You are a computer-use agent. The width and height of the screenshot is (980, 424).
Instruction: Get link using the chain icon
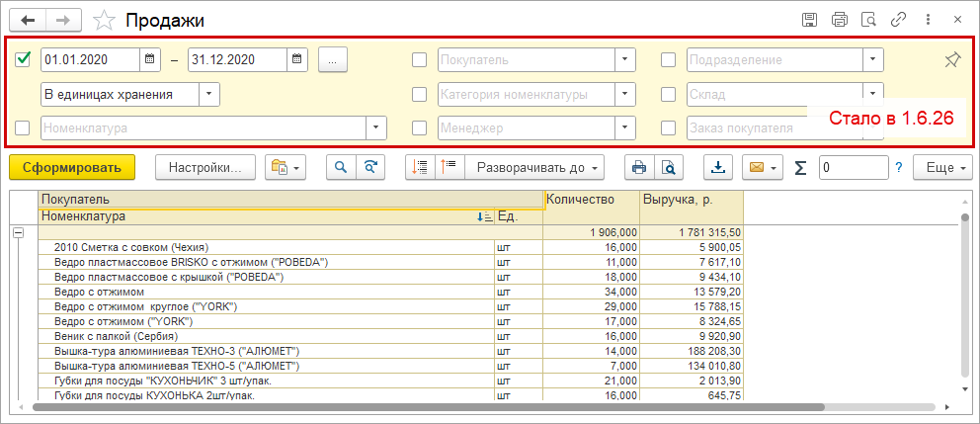(898, 20)
